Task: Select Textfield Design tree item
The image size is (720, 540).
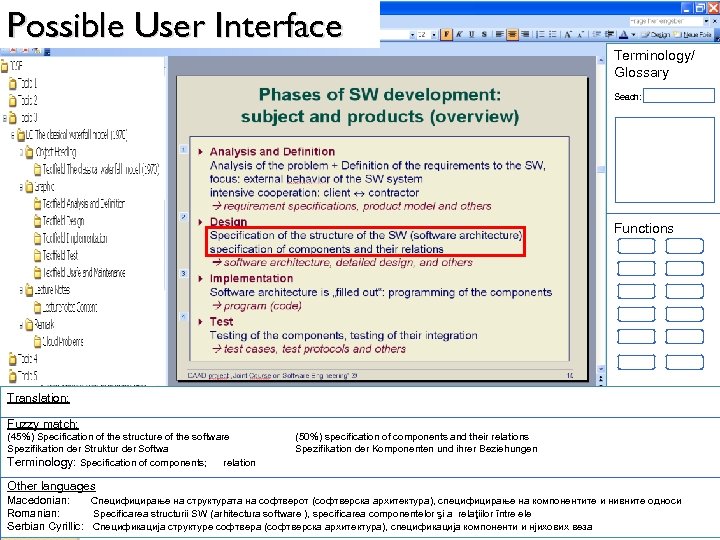Action: (x=59, y=221)
